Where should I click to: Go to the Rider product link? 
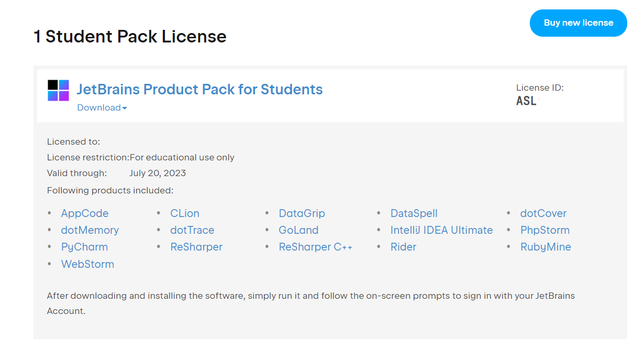click(x=403, y=247)
